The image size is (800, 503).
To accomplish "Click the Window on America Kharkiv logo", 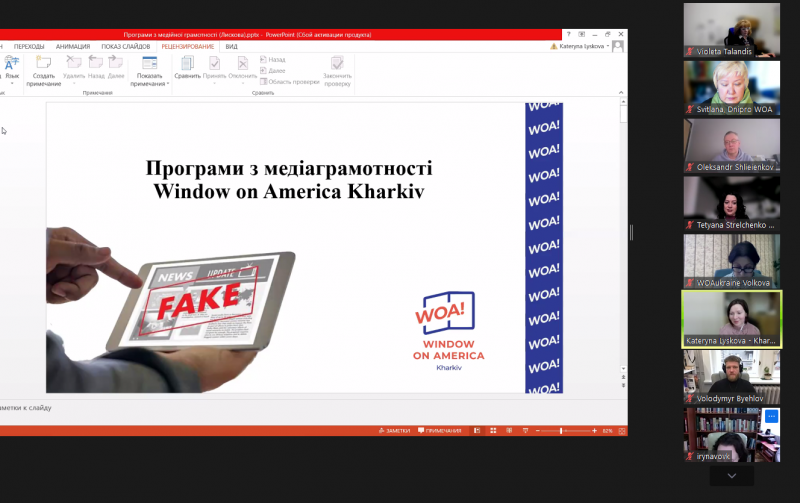I will [448, 331].
